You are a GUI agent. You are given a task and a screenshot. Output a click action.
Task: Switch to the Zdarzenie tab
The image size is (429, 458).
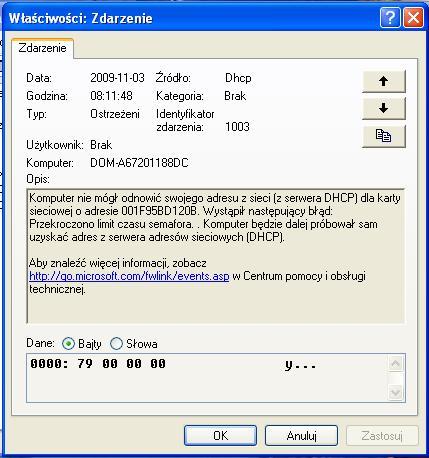point(42,48)
